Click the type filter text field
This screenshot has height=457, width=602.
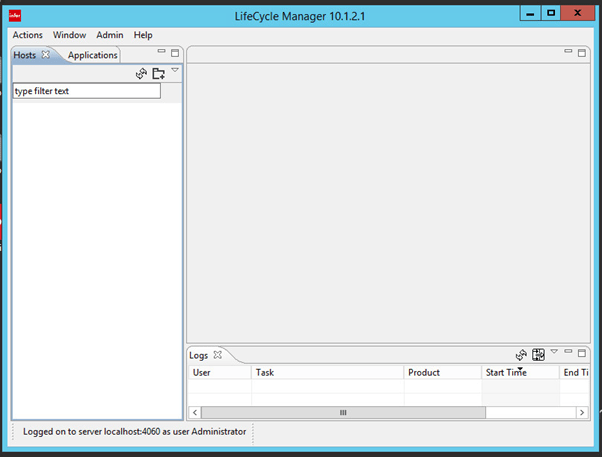pos(86,91)
